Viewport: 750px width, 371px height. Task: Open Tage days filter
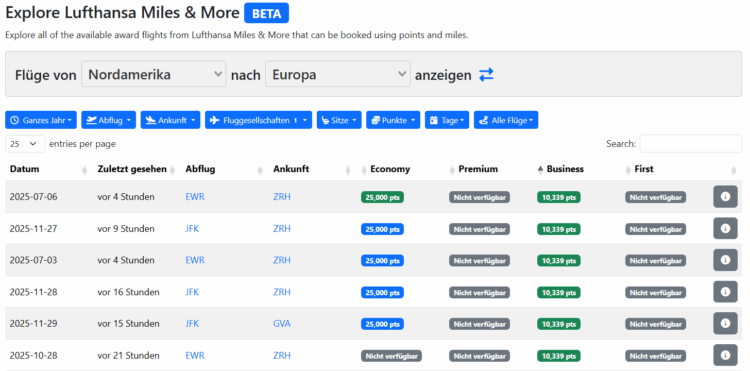[447, 120]
